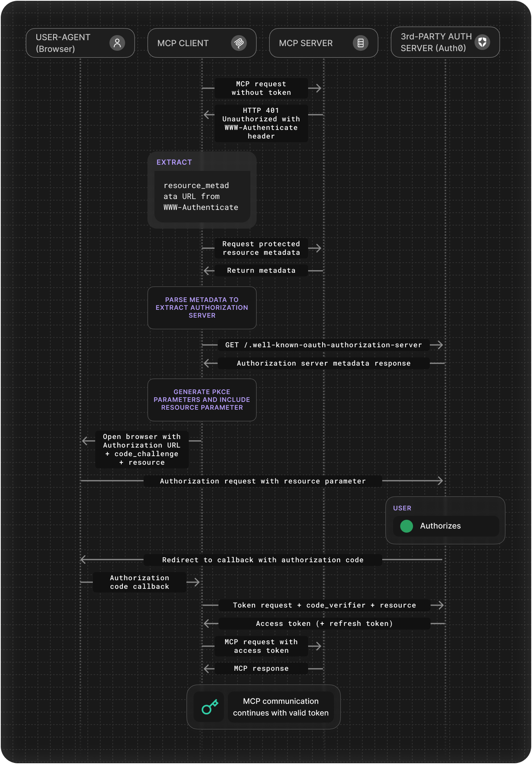Viewport: 532px width, 764px height.
Task: Click 'GET /.well-known-oauth-authorization-server' label
Action: point(323,345)
